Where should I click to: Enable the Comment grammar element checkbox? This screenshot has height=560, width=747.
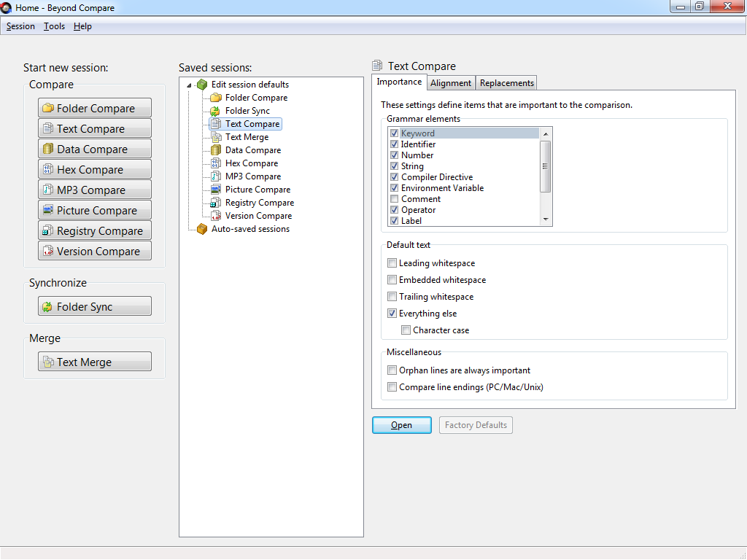tap(395, 199)
